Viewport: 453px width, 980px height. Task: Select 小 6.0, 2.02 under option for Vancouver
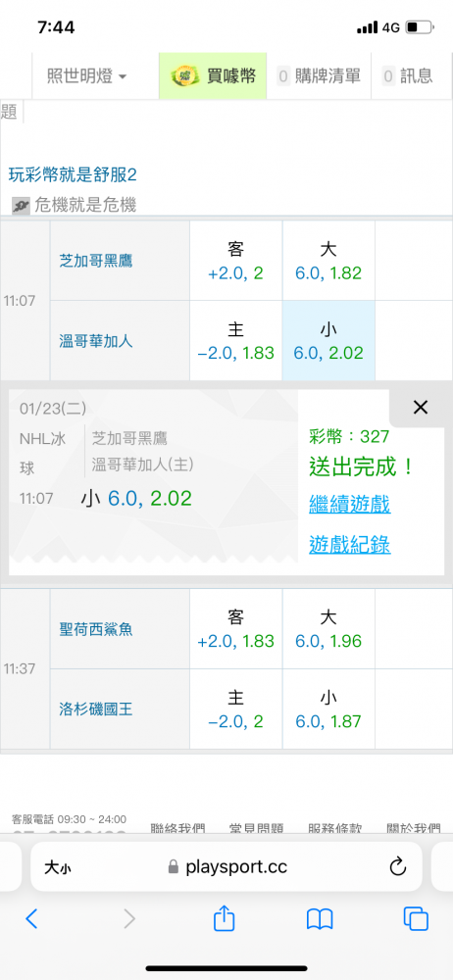click(328, 341)
